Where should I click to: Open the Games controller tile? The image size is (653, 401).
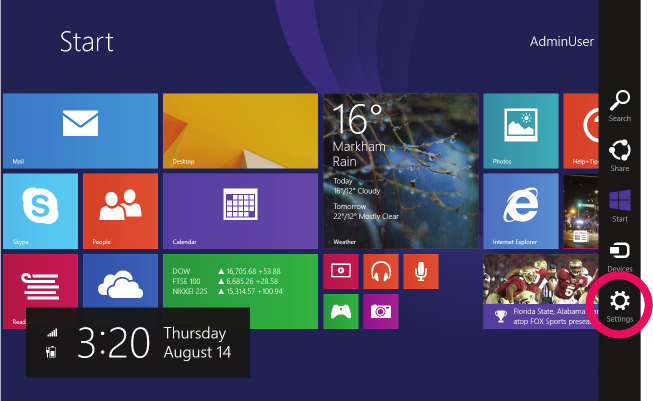341,311
